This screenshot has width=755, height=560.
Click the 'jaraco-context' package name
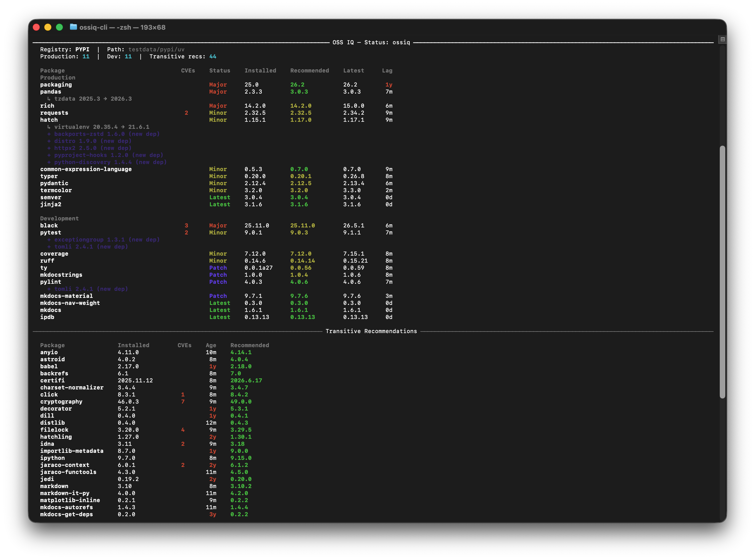65,465
